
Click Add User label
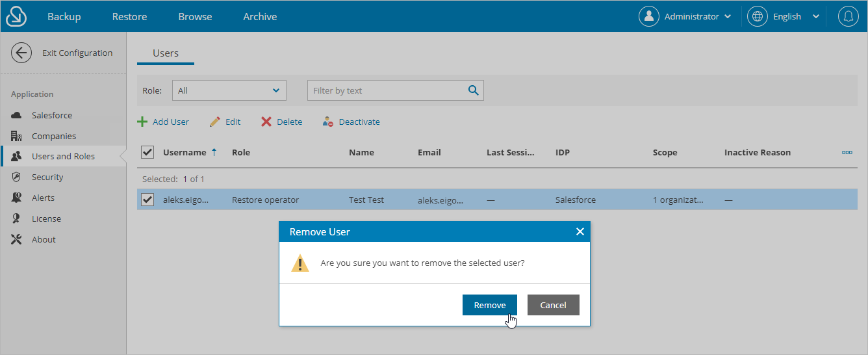click(x=171, y=122)
